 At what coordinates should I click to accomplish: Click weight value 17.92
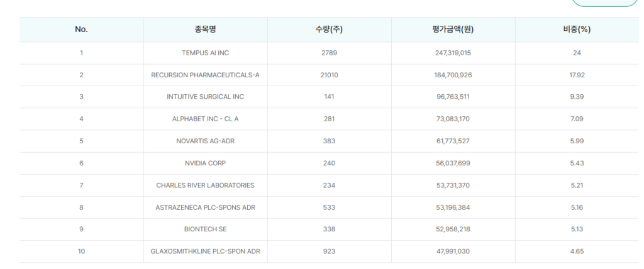577,75
